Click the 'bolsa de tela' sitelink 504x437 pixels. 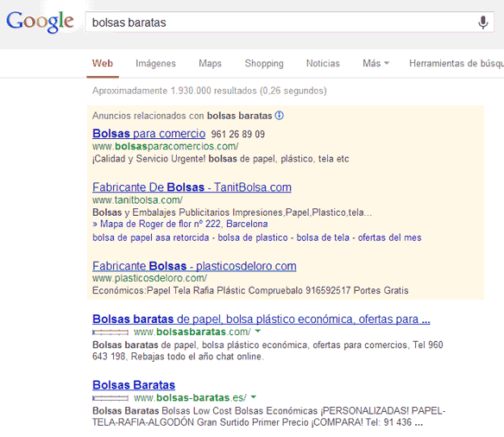(323, 237)
